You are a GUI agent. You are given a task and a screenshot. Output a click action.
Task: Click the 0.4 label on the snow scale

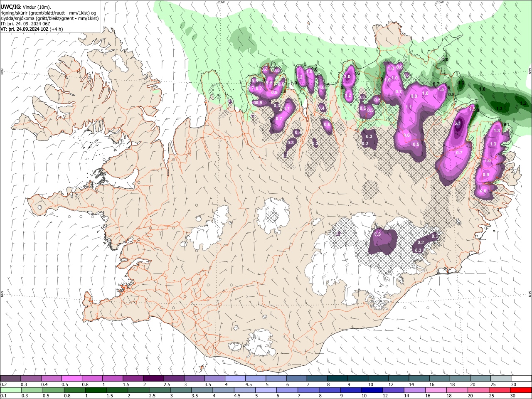pyautogui.click(x=44, y=384)
